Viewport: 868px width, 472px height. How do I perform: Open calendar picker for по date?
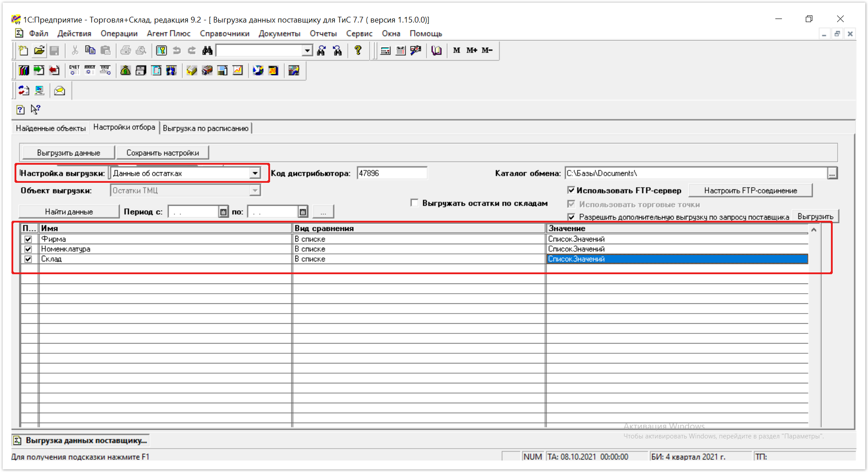[303, 212]
